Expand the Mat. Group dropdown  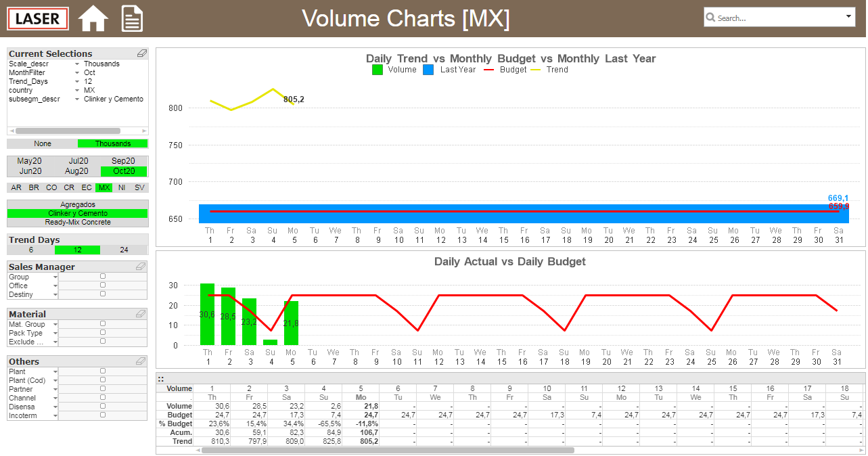(55, 324)
